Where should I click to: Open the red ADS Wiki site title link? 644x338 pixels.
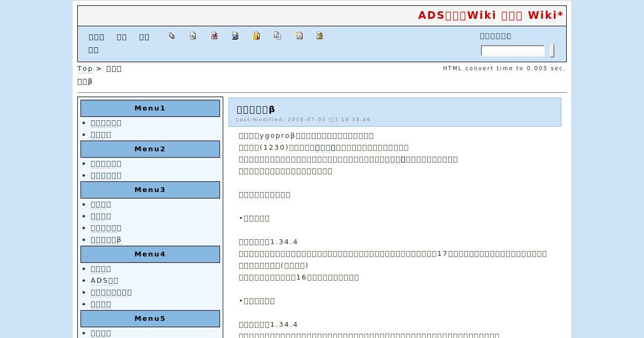[491, 15]
